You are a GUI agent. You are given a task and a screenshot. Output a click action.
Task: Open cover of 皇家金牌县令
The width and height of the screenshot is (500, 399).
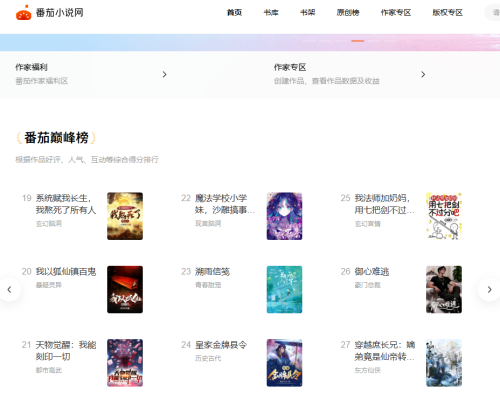(284, 363)
